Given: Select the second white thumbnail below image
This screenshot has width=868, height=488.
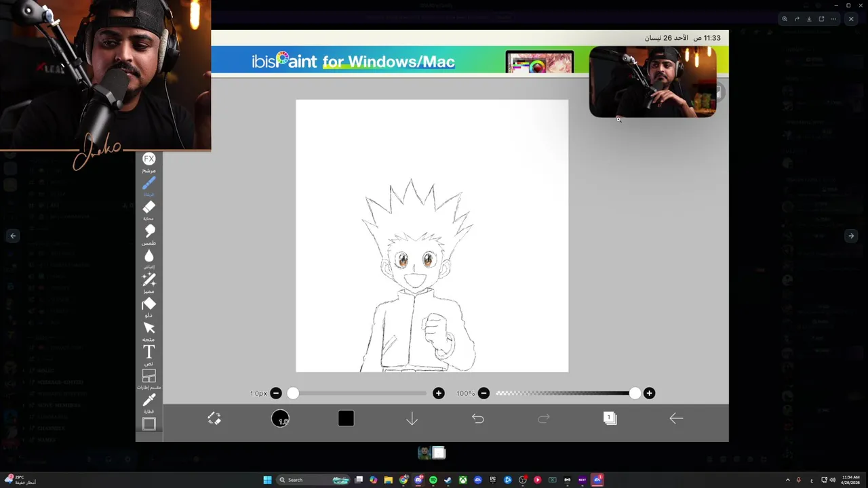Looking at the screenshot, I should 439,453.
